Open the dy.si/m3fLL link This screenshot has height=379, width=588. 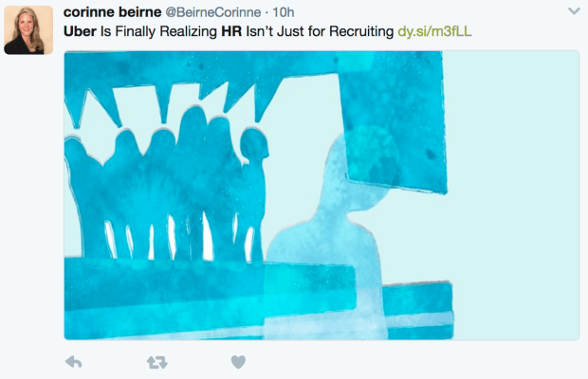point(434,31)
